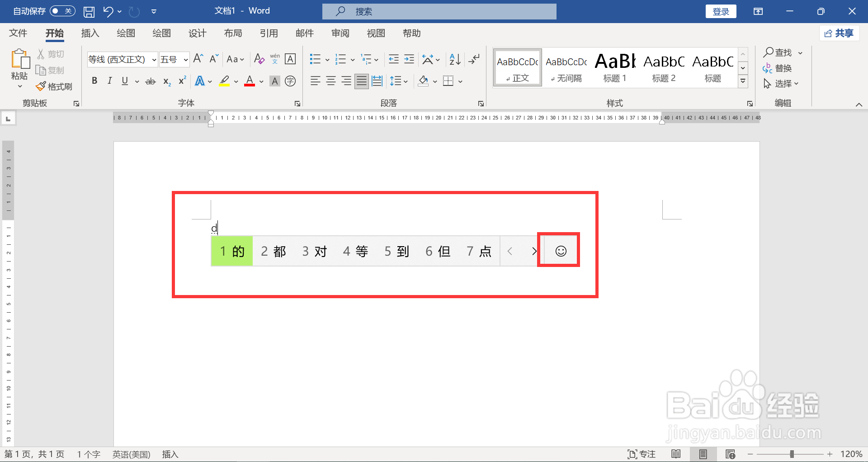Viewport: 868px width, 462px height.
Task: Switch to Print Layout view
Action: [703, 454]
